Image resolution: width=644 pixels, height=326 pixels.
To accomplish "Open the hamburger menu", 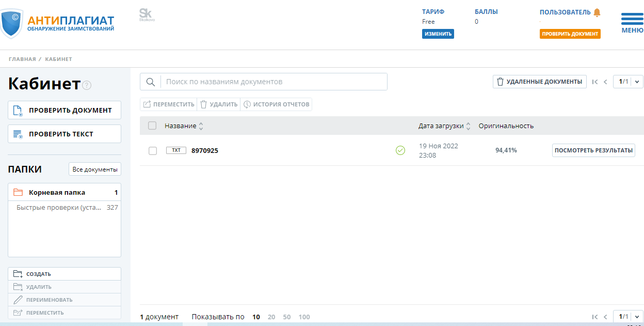I will pos(632,23).
